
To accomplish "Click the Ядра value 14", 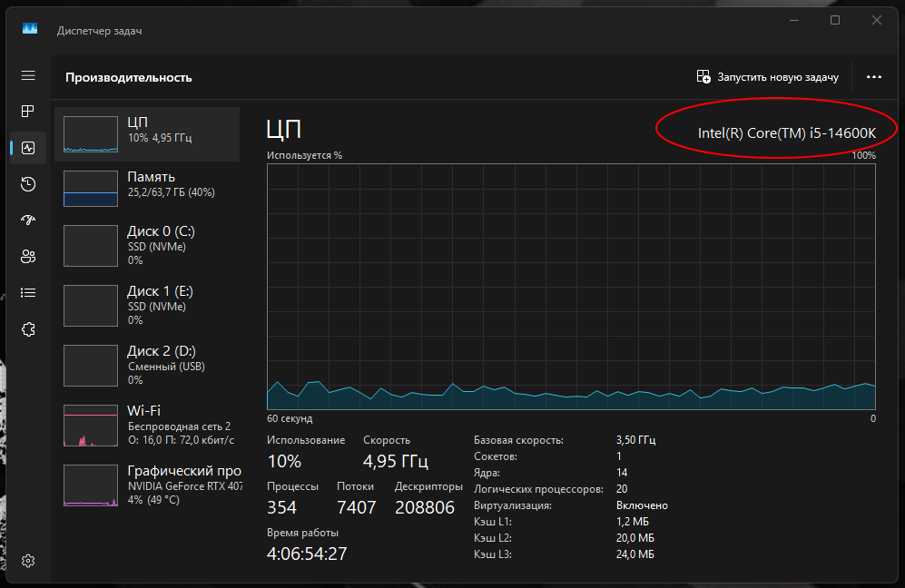I will (622, 473).
